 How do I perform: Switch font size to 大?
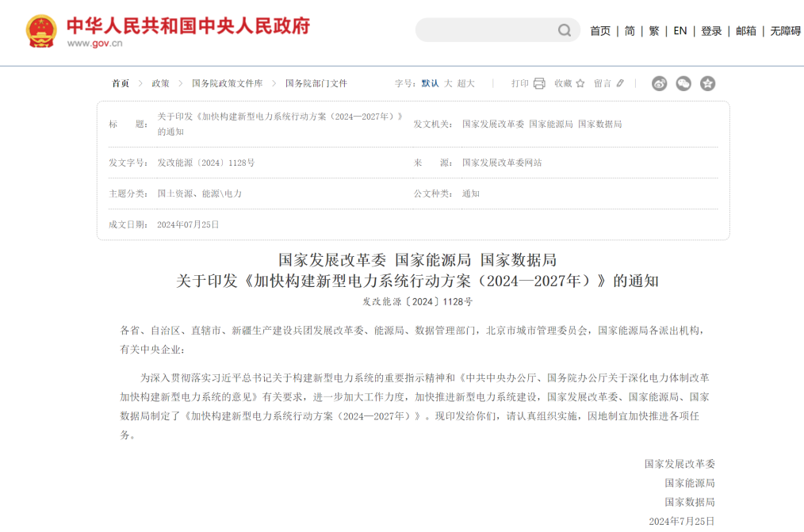448,83
